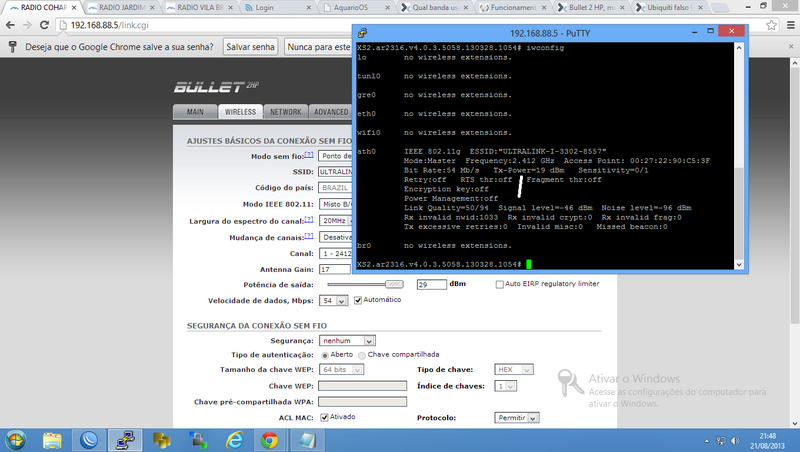Launch Internet Explorer from taskbar
The image size is (800, 452).
point(235,440)
